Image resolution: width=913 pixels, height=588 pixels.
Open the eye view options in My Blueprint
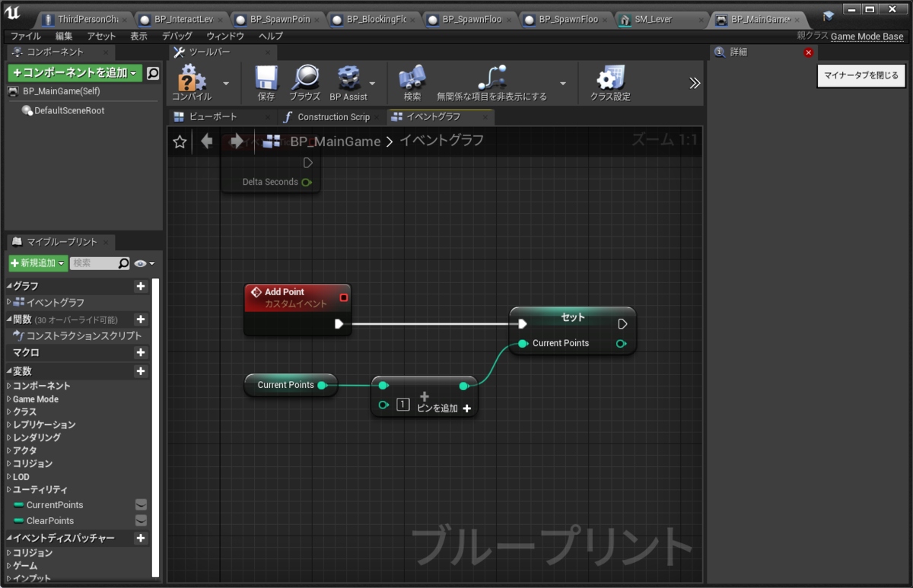coord(143,263)
